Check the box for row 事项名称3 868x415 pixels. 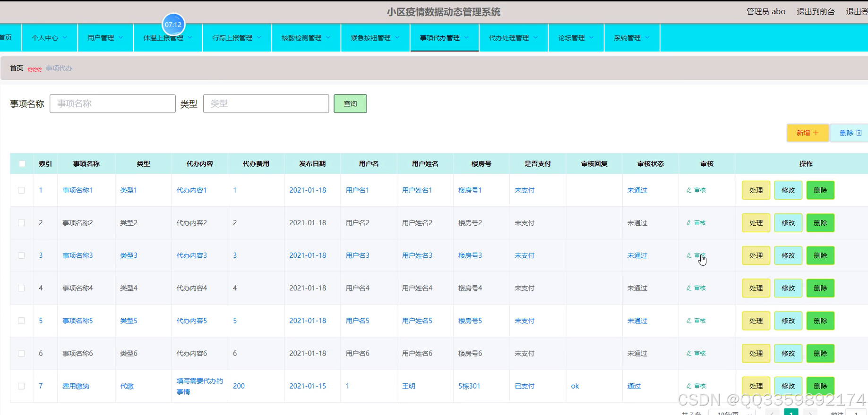[x=21, y=255]
